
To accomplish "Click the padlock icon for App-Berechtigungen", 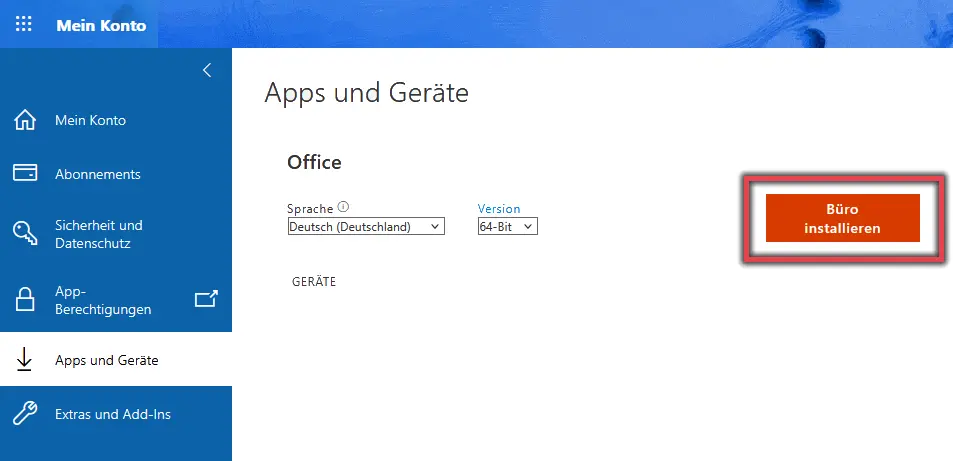I will 25,300.
